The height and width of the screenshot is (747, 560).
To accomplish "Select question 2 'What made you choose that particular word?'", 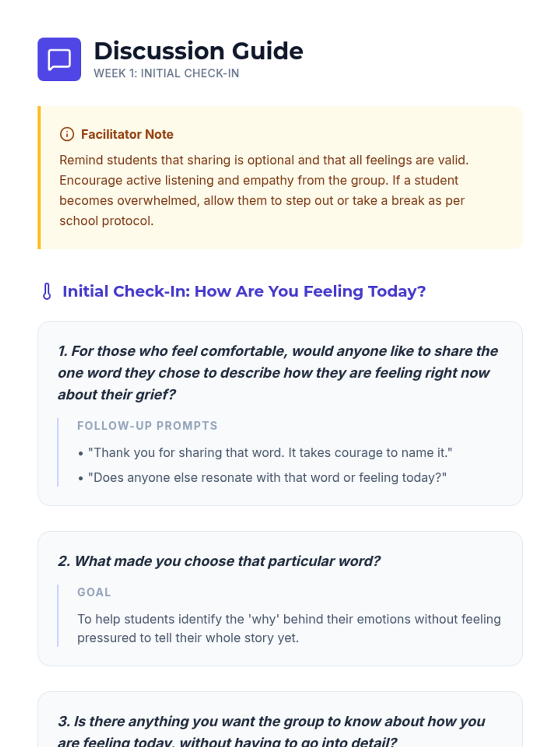I will (219, 561).
